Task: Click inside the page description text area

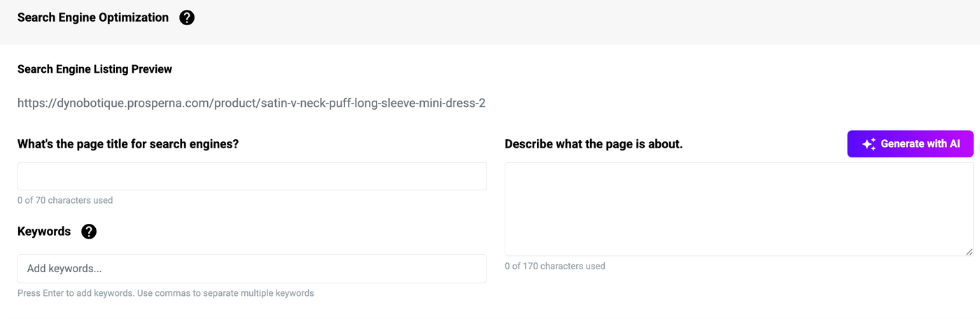Action: (x=738, y=209)
